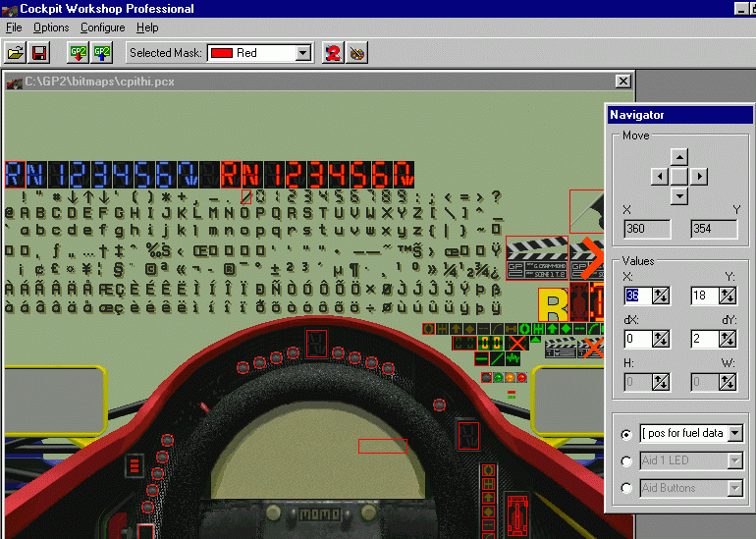Click the save floppy disk icon
Viewport: 756px width, 539px height.
tap(39, 53)
